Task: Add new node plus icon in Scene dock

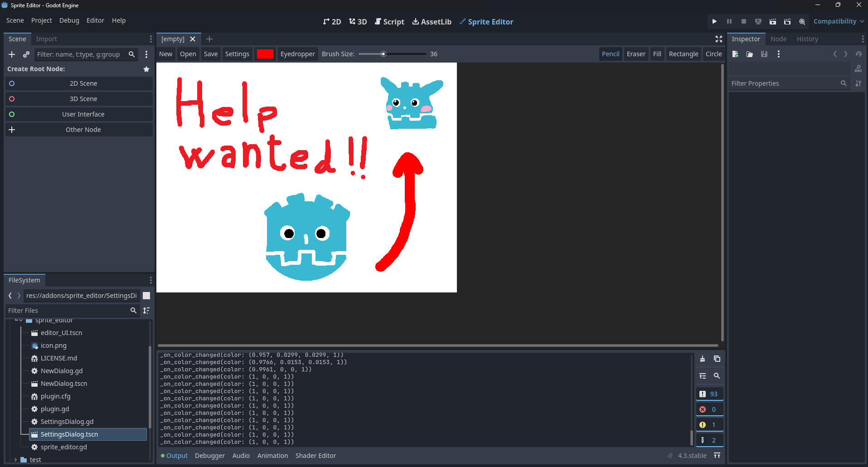Action: 12,54
